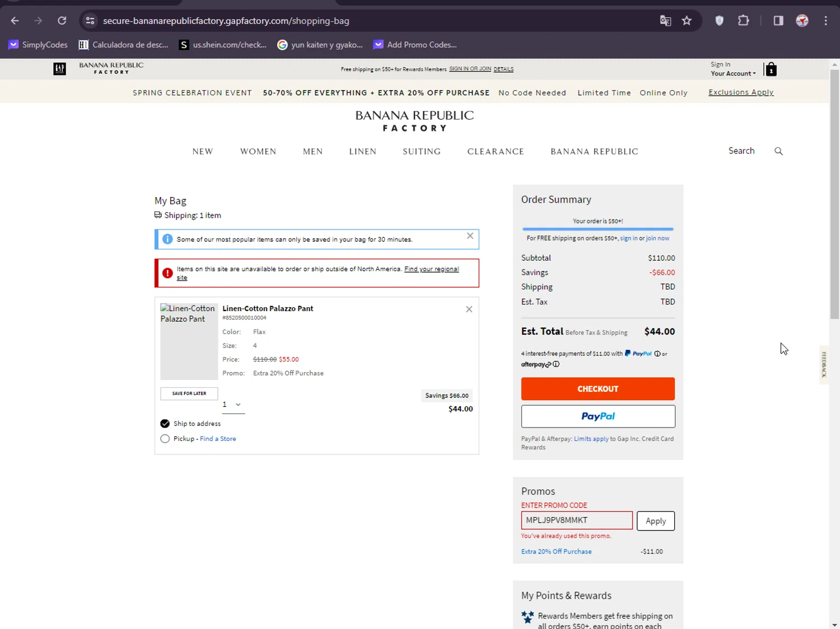
Task: Go back with the browser back arrow
Action: point(15,21)
